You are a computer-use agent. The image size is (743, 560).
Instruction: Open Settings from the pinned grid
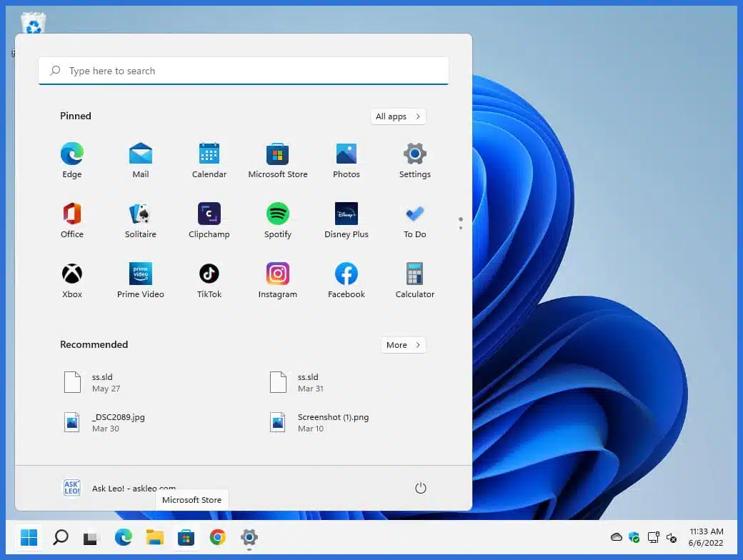(x=414, y=160)
